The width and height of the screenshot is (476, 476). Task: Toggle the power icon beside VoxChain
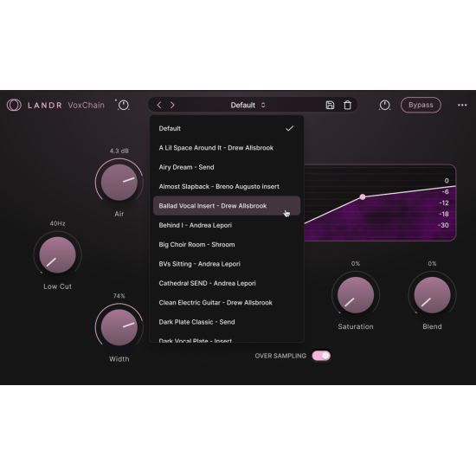click(x=123, y=105)
